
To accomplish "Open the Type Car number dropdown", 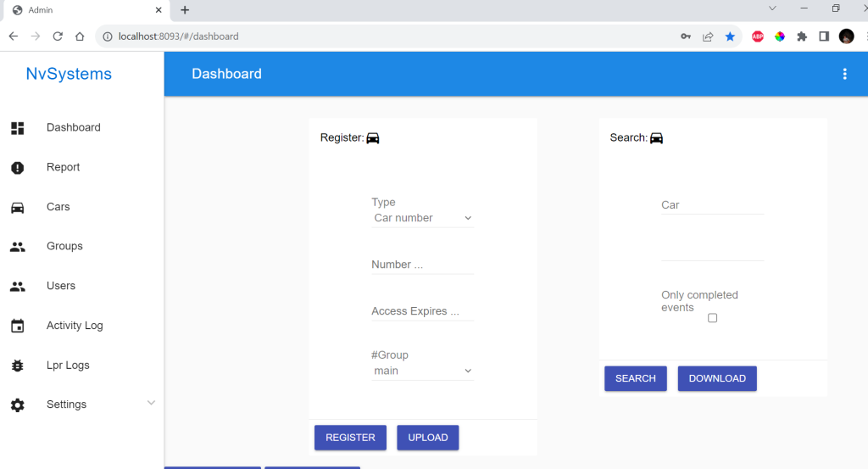I will pos(422,218).
